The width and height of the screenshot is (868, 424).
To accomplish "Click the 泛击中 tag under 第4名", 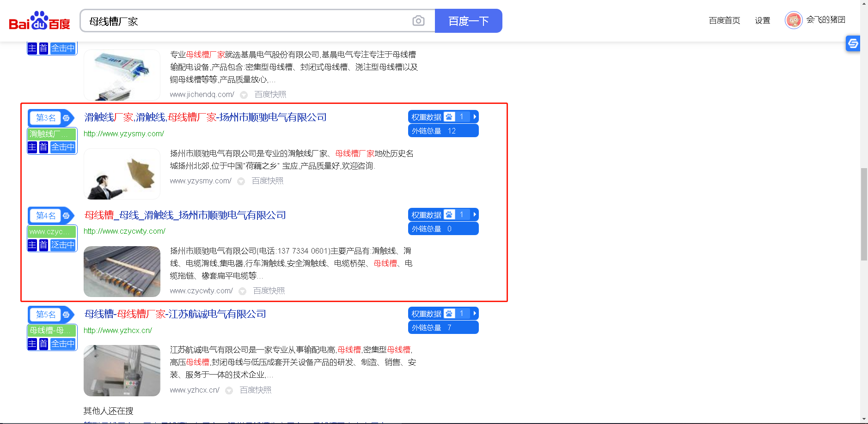I will (x=63, y=245).
